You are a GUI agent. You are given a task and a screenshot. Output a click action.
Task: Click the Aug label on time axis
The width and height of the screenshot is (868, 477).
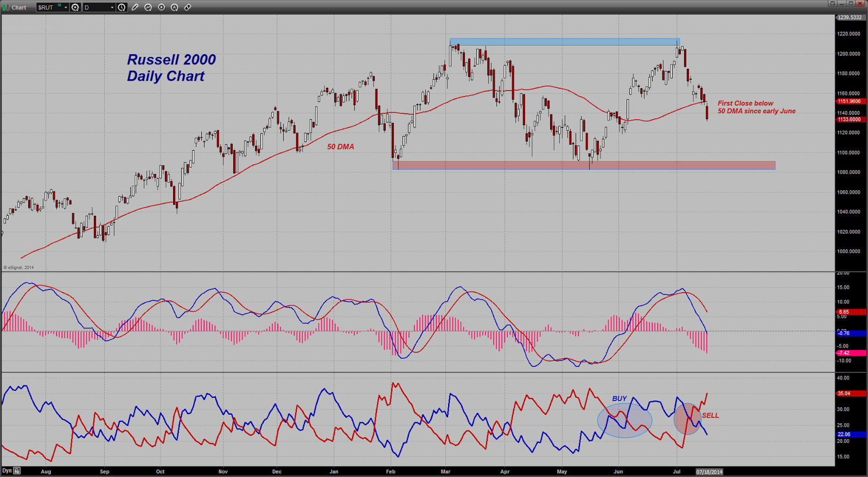pos(46,472)
